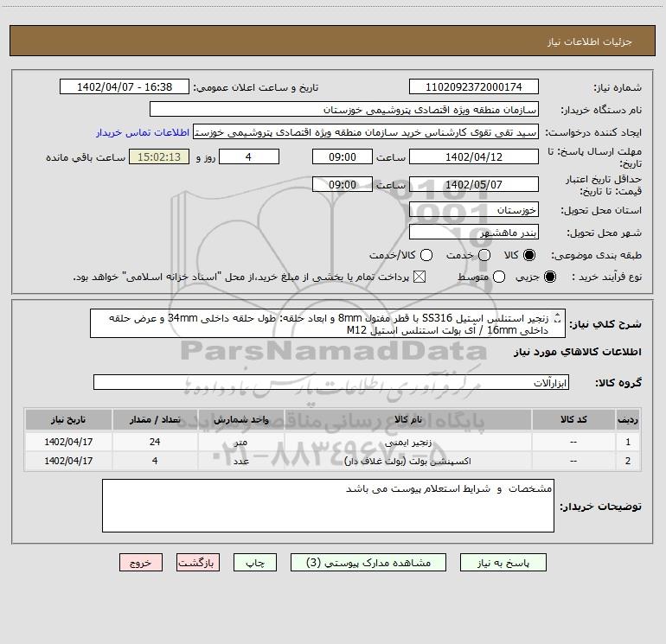The height and width of the screenshot is (644, 666).
Task: Click the date cell in اکسپنشن بولت row
Action: (x=68, y=461)
